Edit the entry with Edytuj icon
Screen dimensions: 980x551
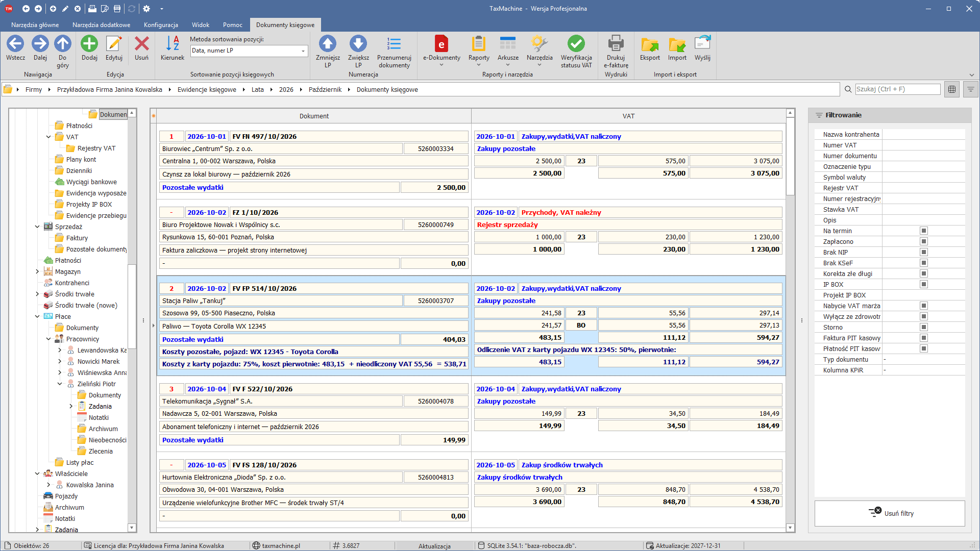[x=114, y=44]
